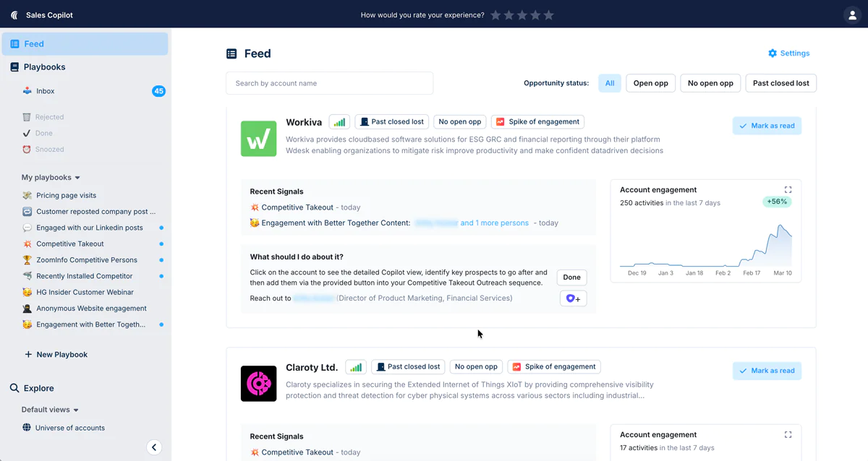868x461 pixels.
Task: Click the Workiva company logo
Action: (x=258, y=139)
